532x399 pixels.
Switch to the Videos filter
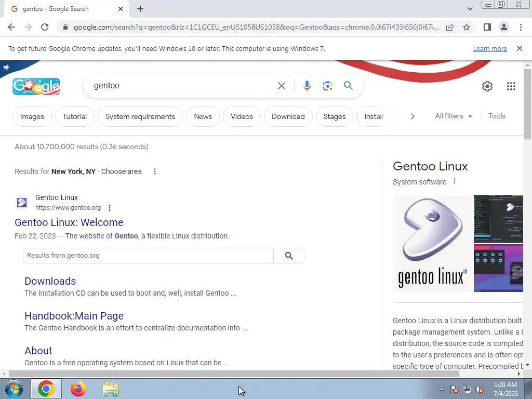point(242,116)
